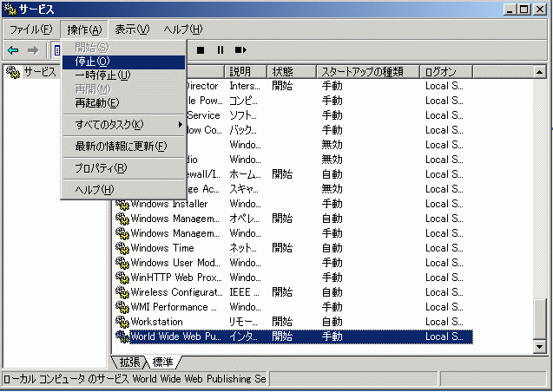Click the Inters... description cell

(245, 86)
